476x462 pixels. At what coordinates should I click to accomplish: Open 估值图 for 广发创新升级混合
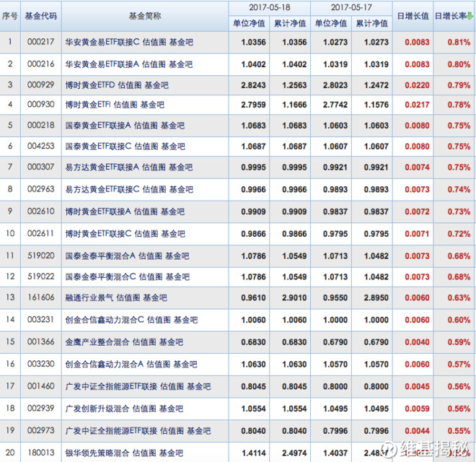tap(144, 408)
